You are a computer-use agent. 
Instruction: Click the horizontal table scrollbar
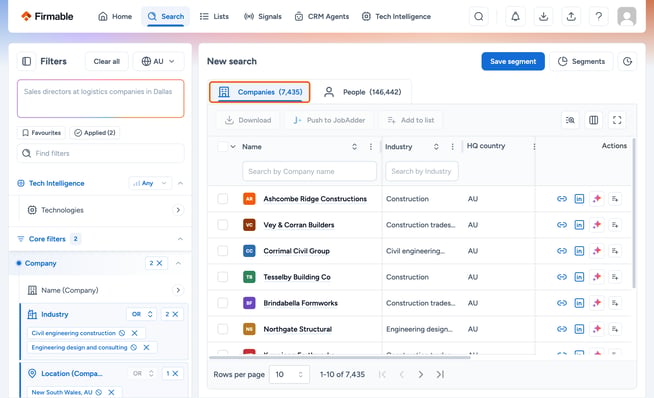point(340,358)
